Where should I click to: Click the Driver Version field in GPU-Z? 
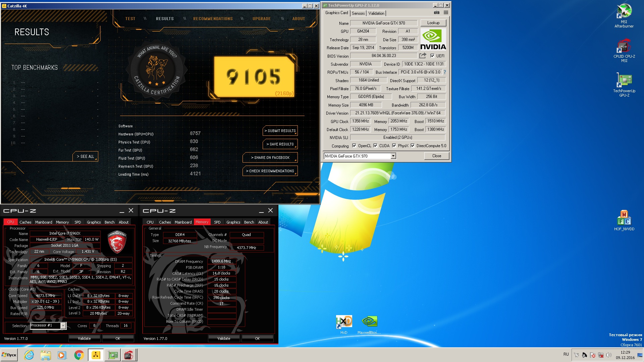398,113
